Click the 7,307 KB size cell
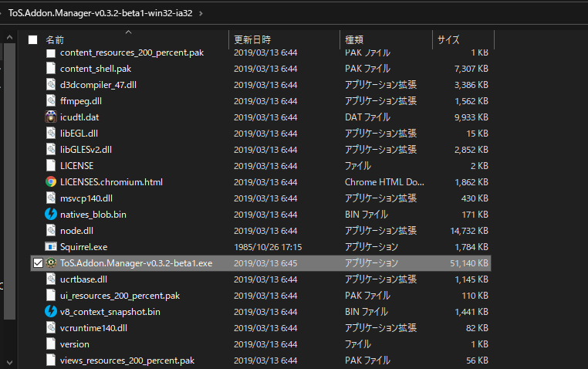588x369 pixels. [471, 69]
